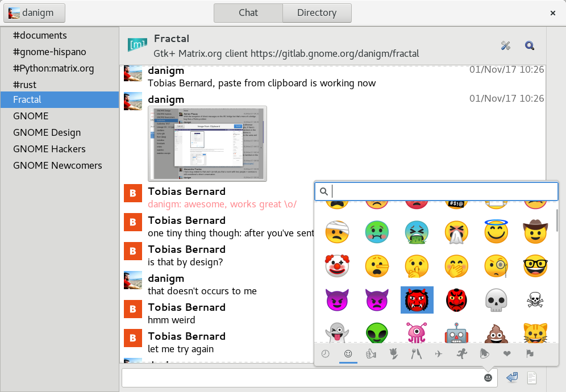The width and height of the screenshot is (566, 392).
Task: Select the #Python:matrix.org room
Action: (53, 68)
